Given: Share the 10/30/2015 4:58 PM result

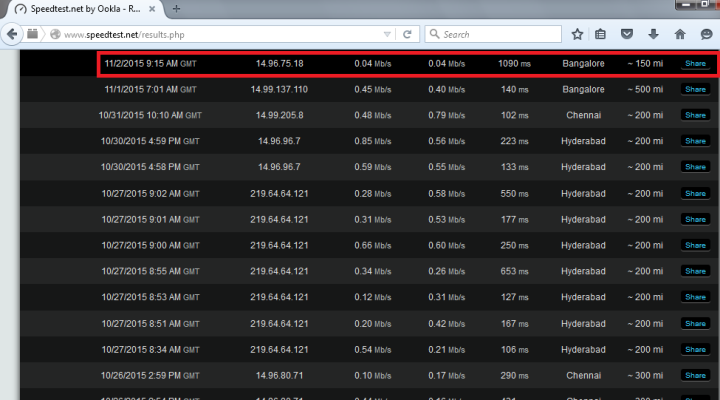Looking at the screenshot, I should pos(695,167).
